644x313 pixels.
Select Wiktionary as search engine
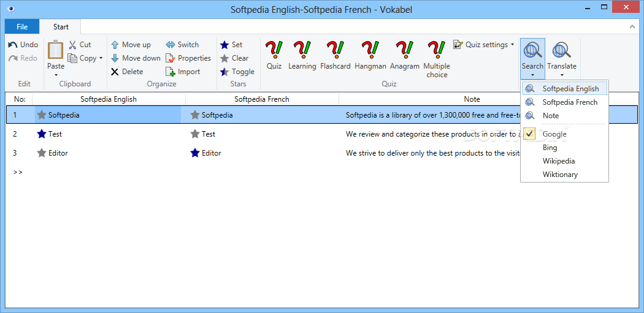point(564,175)
